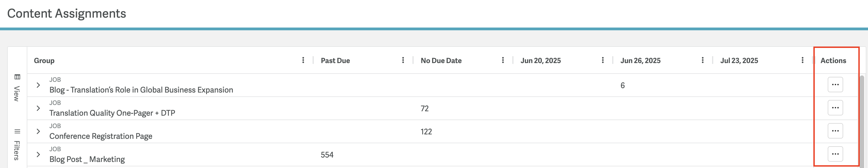Screen dimensions: 868x168
Task: Open actions menu for Blog Post _ Marketing
Action: 835,154
